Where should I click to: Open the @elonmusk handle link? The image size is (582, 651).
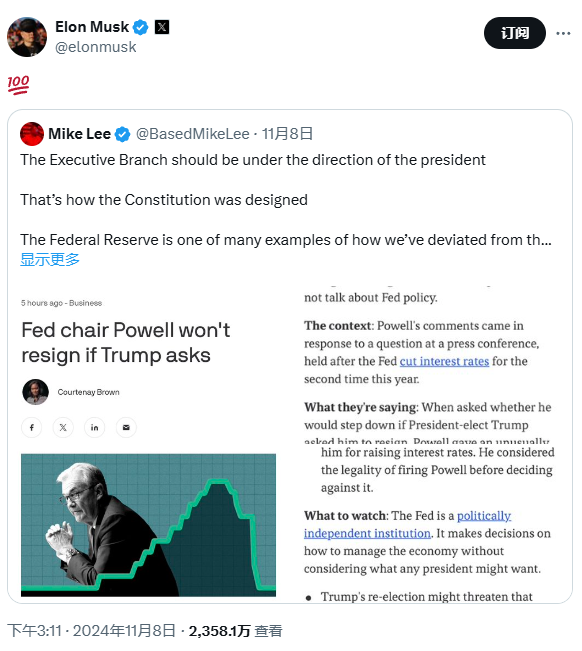[95, 47]
